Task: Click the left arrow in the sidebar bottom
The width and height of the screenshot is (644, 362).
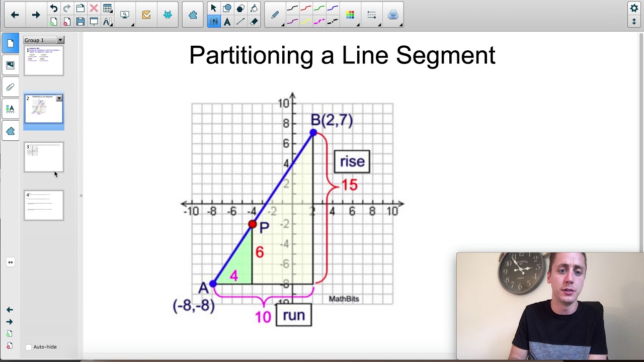Action: tap(10, 310)
